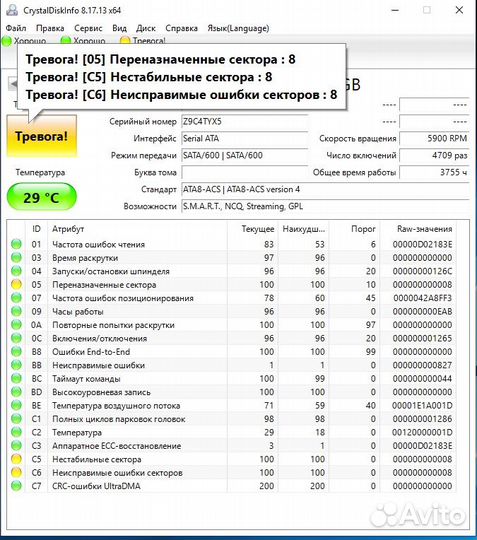Click the previous disk arrow button
The image size is (477, 540).
tap(13, 84)
